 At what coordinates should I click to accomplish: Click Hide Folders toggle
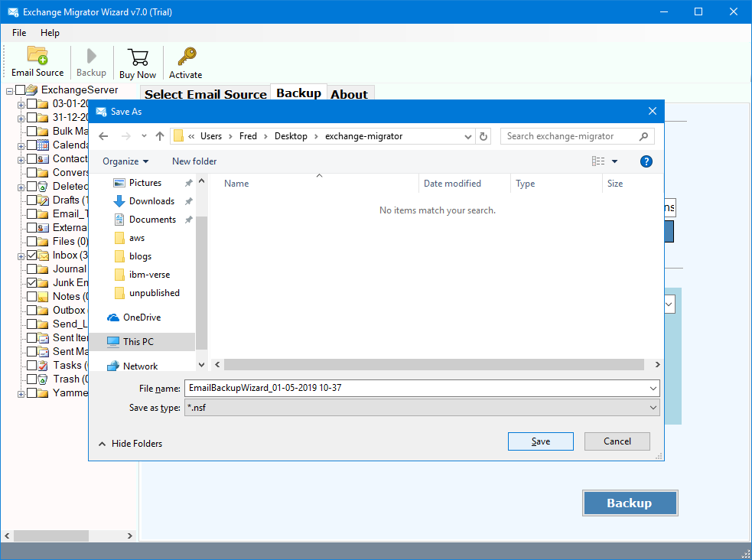pyautogui.click(x=131, y=444)
